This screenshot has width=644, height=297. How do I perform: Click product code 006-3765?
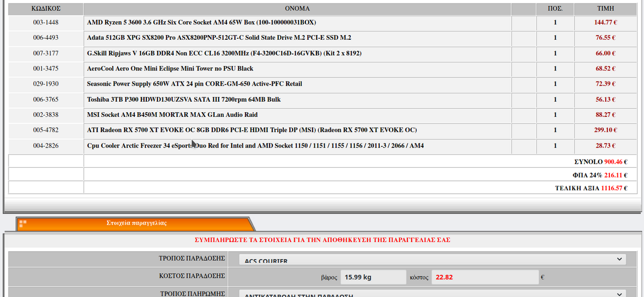pyautogui.click(x=46, y=100)
